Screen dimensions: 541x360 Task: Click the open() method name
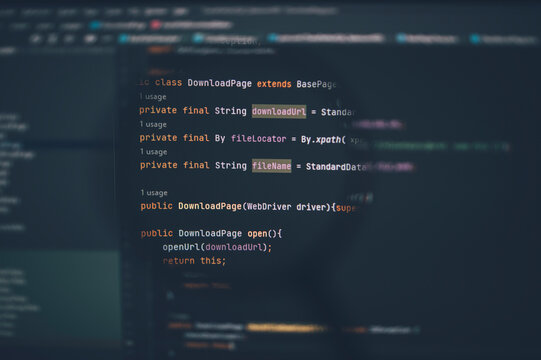point(257,234)
